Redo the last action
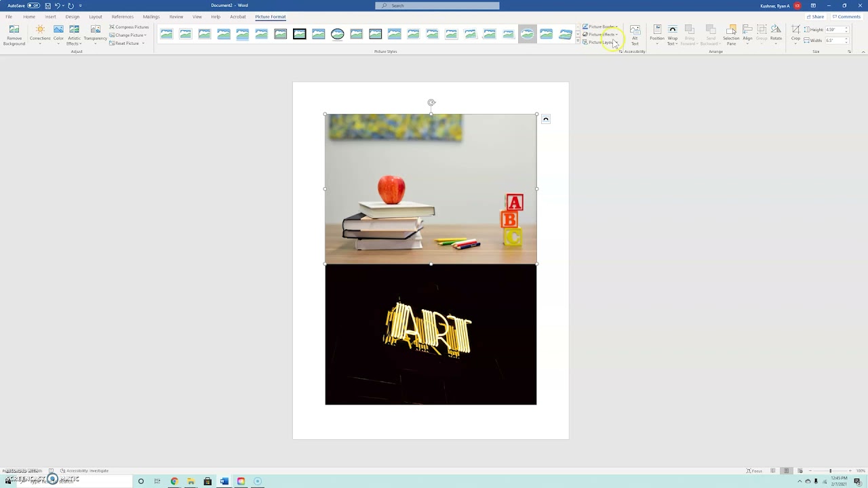This screenshot has width=868, height=488. (71, 5)
